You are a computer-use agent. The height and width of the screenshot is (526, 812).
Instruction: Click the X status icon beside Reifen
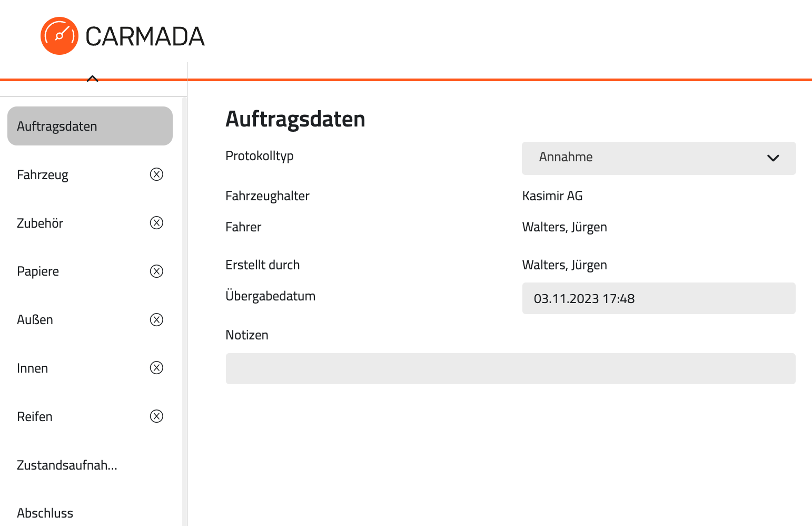pyautogui.click(x=156, y=416)
